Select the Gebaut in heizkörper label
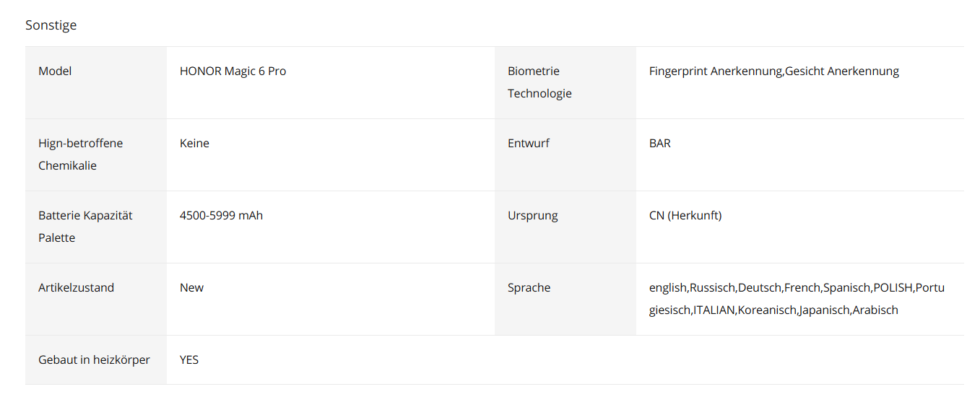980x410 pixels. tap(94, 360)
